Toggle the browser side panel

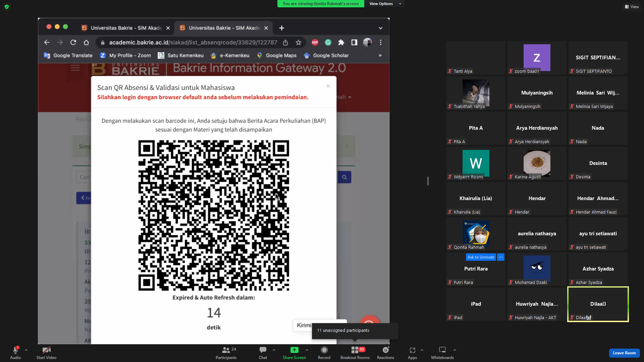coord(354,43)
